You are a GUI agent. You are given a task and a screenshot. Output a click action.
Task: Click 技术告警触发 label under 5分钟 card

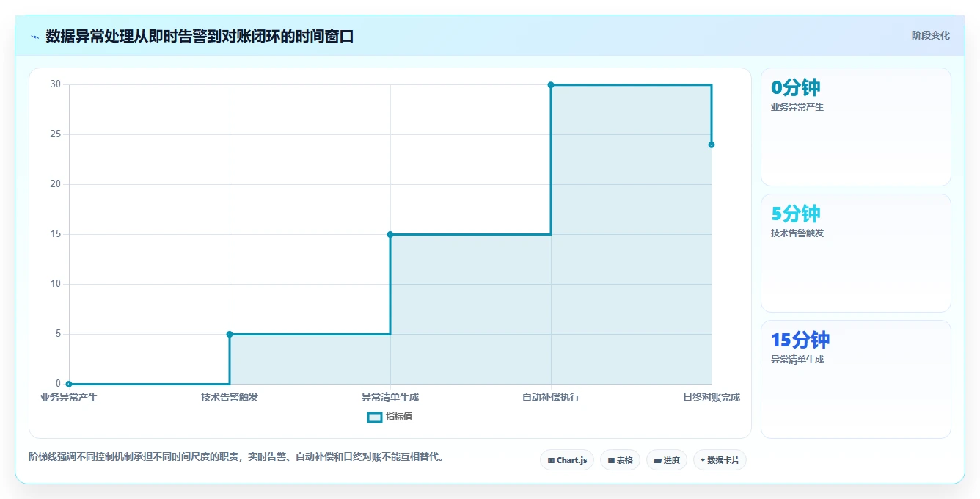797,233
